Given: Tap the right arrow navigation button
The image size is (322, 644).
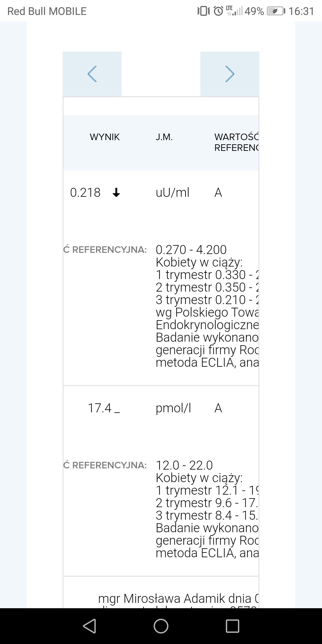Looking at the screenshot, I should [230, 74].
